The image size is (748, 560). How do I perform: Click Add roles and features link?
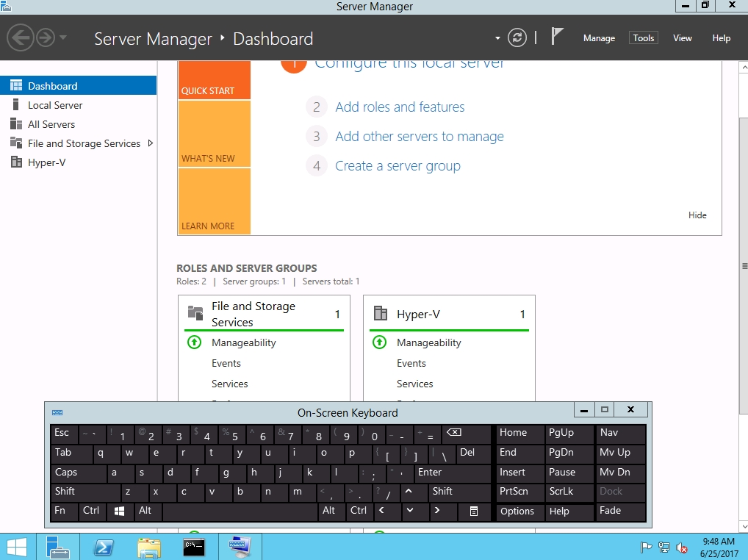point(400,107)
